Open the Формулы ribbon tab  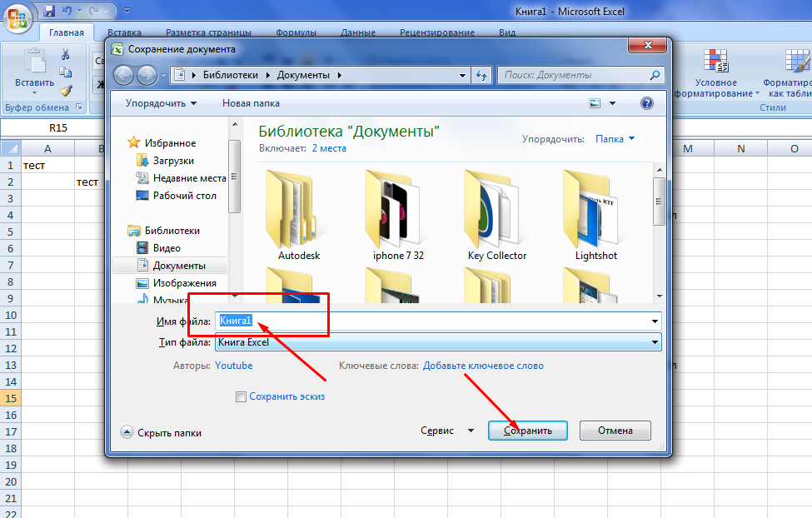(296, 32)
